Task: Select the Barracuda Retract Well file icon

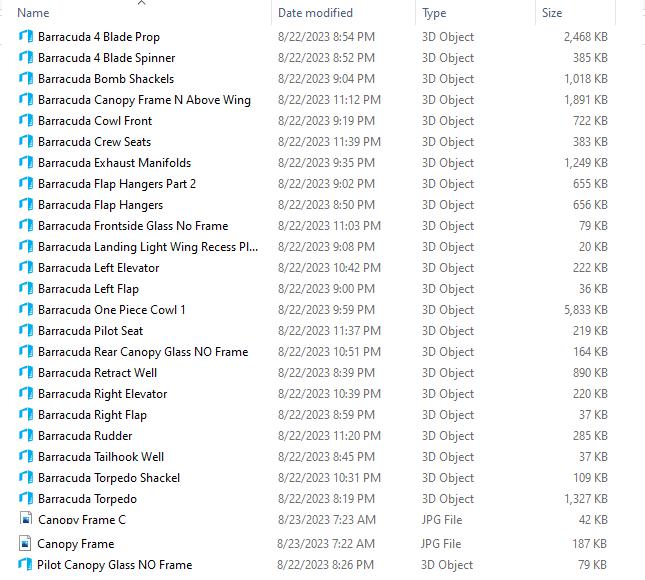Action: [x=26, y=372]
